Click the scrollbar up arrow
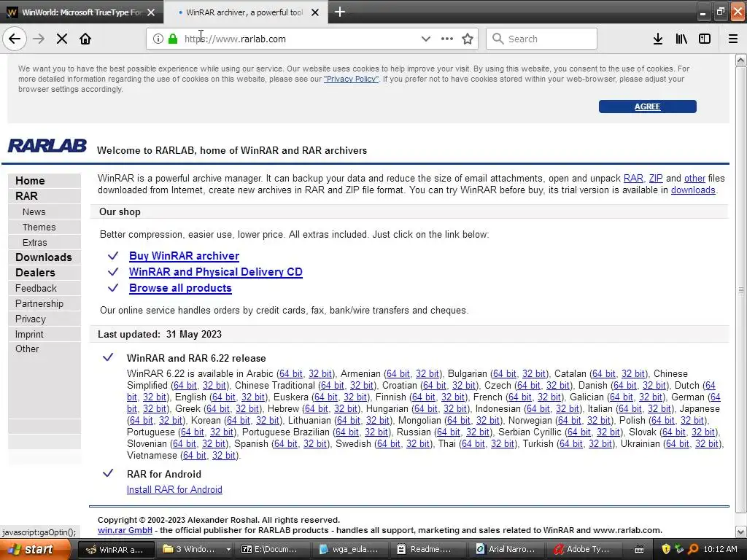 pos(741,61)
